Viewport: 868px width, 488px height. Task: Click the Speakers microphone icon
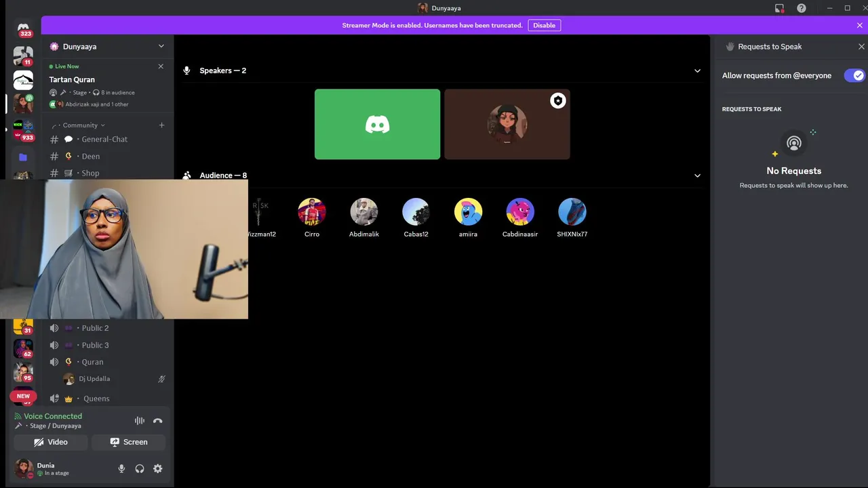187,70
